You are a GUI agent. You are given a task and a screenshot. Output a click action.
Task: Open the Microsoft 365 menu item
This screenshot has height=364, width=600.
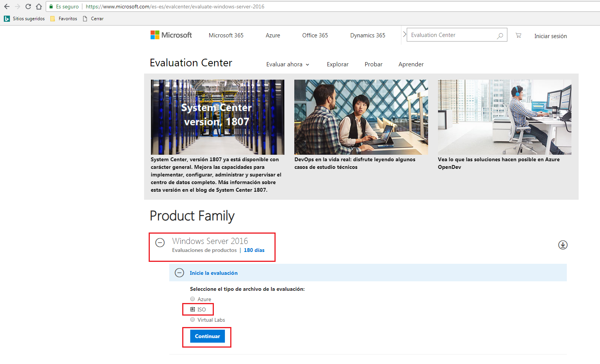pos(226,35)
